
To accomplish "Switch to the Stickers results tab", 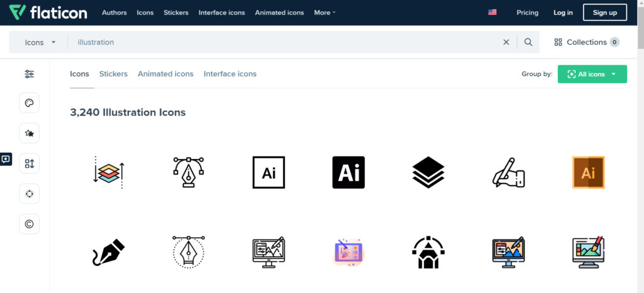I will click(x=113, y=74).
